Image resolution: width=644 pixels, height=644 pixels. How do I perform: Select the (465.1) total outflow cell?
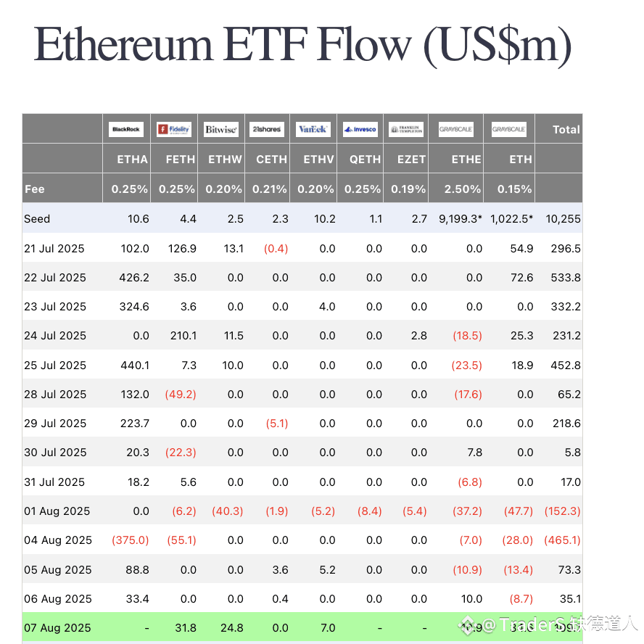coord(563,540)
